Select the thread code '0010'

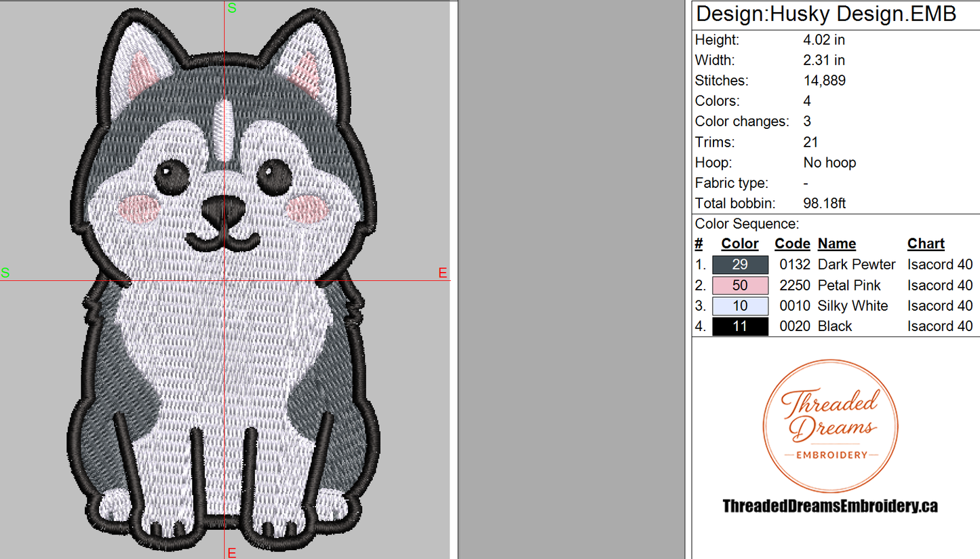click(795, 306)
